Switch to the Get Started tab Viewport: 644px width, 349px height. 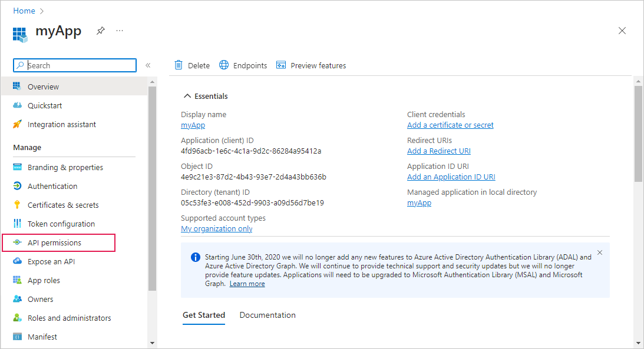tap(204, 315)
